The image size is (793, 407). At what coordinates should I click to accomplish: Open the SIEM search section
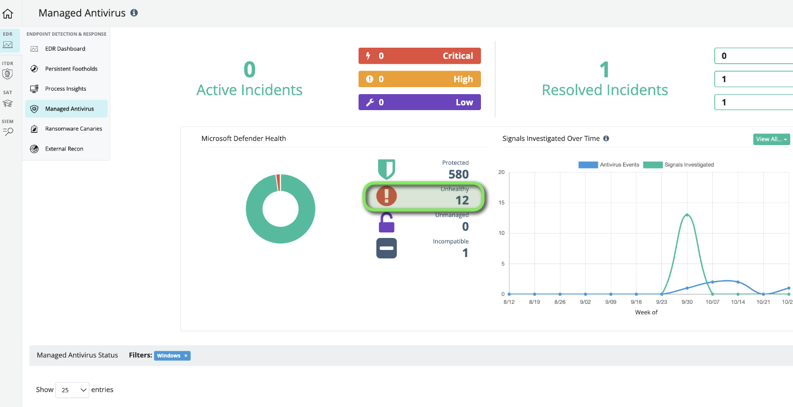8,129
